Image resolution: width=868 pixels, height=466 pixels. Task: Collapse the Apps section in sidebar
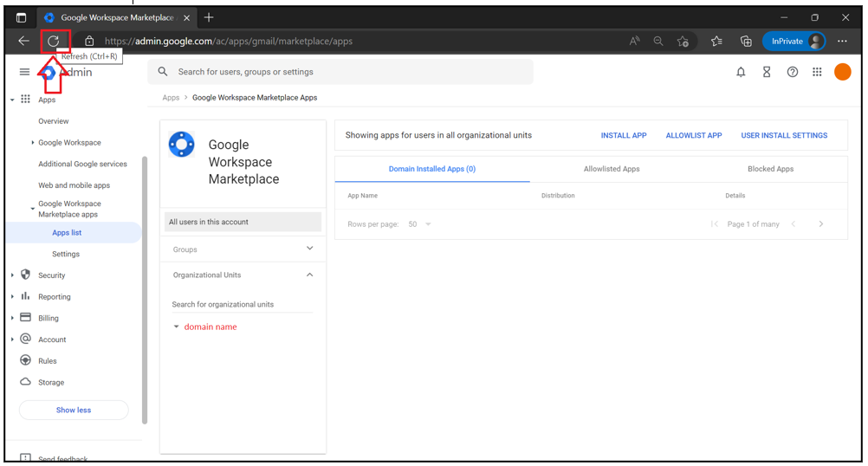pos(12,100)
